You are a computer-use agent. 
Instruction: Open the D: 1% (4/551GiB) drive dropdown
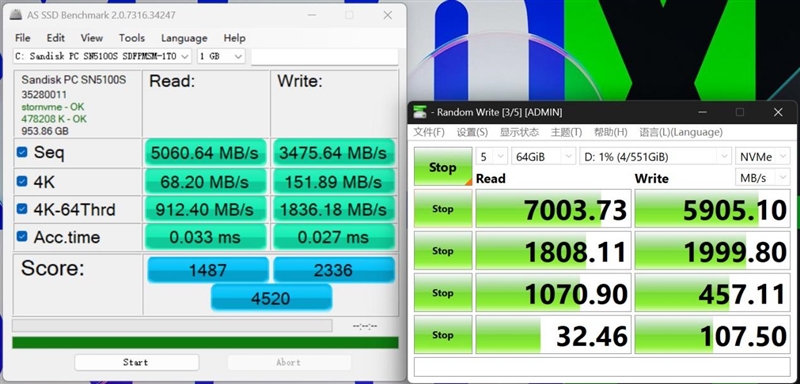pyautogui.click(x=655, y=157)
